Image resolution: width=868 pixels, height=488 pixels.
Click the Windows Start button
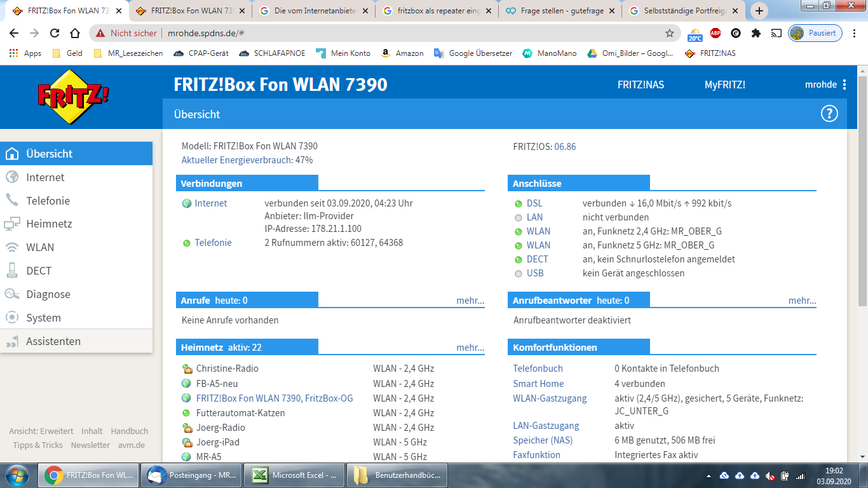coord(17,475)
